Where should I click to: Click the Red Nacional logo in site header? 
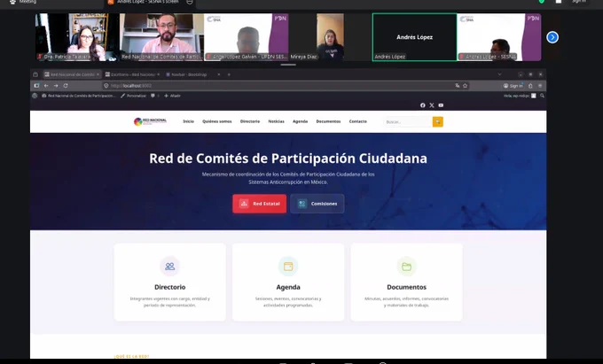(x=151, y=121)
